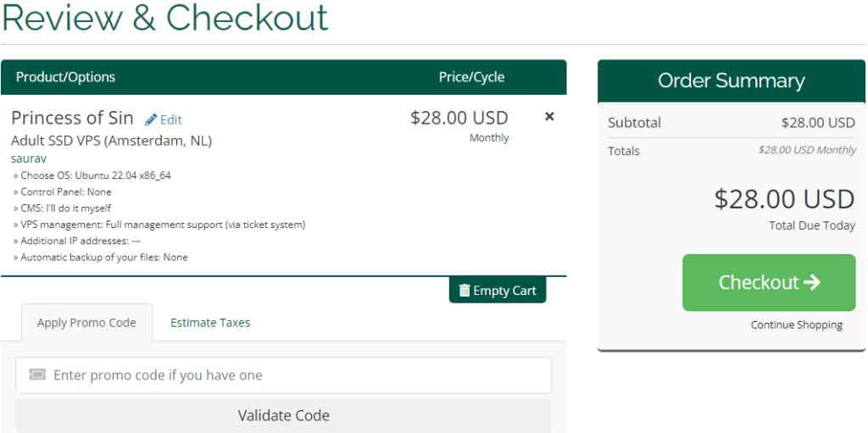This screenshot has width=868, height=433.
Task: Click the Checkout button label
Action: 759,282
